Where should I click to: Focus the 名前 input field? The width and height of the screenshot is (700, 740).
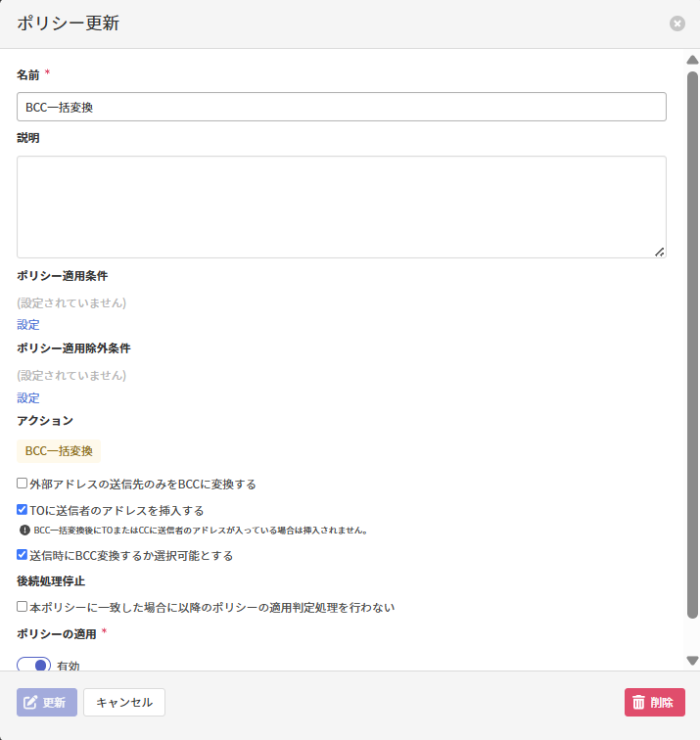point(342,107)
